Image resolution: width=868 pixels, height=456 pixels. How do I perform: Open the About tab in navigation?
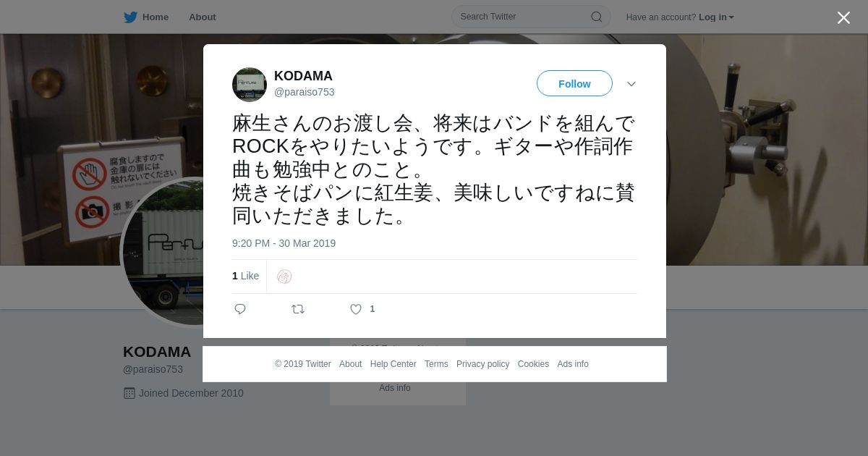click(202, 17)
